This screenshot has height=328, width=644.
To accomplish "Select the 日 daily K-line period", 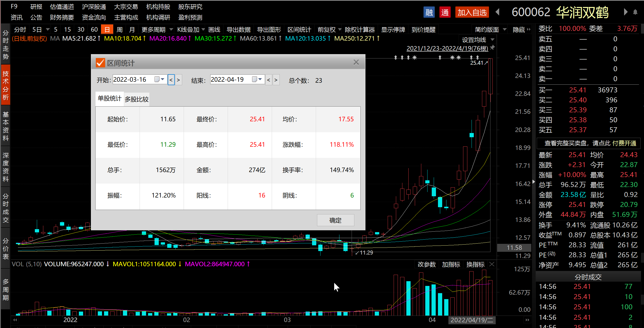I will [107, 30].
